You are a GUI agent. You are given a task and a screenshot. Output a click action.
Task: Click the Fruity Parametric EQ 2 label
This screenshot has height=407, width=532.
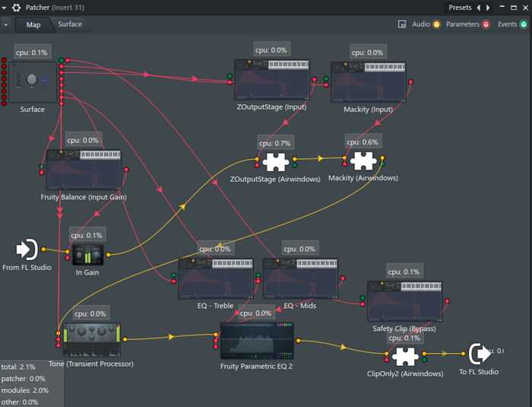256,366
